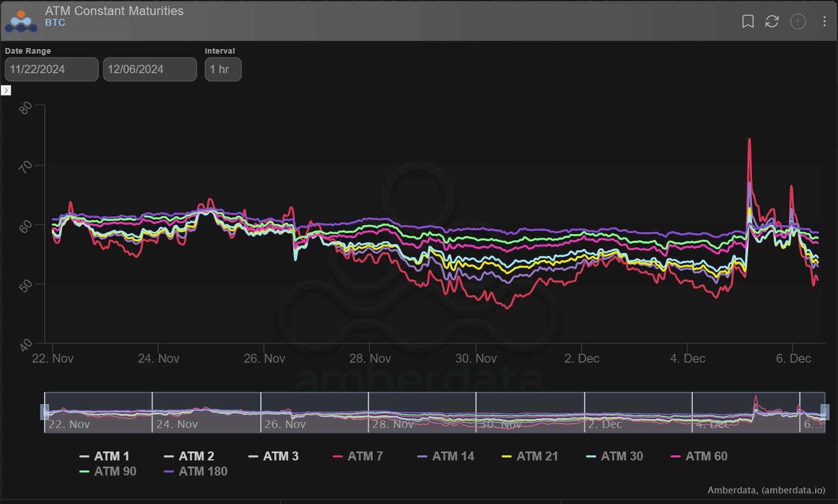Click the BTC subtitle link
The height and width of the screenshot is (504, 838).
tap(55, 23)
